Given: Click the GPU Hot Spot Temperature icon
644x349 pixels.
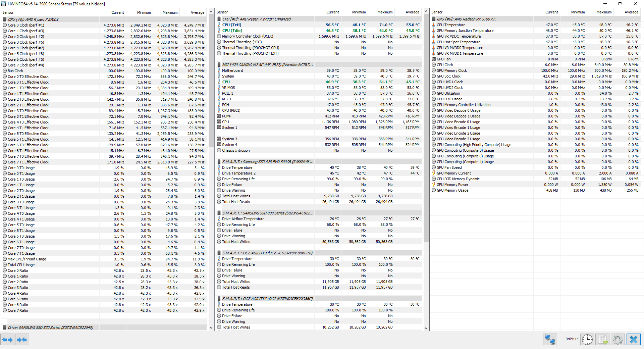Looking at the screenshot, I should pos(434,42).
